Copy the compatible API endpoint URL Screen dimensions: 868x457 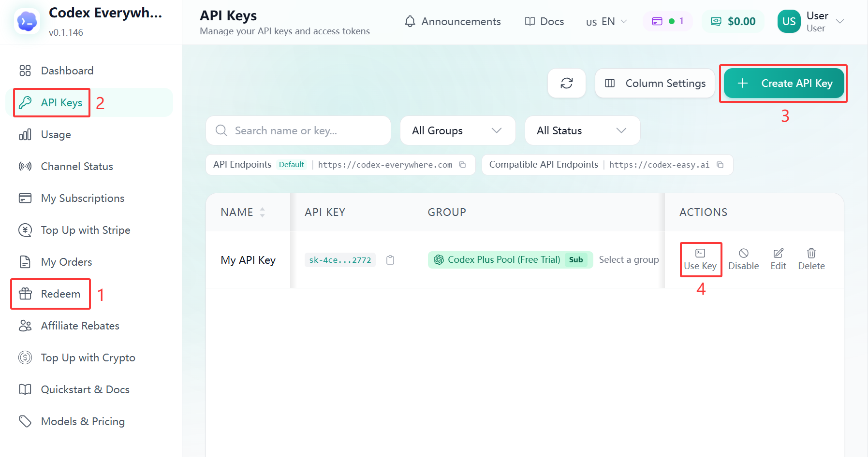pyautogui.click(x=720, y=165)
